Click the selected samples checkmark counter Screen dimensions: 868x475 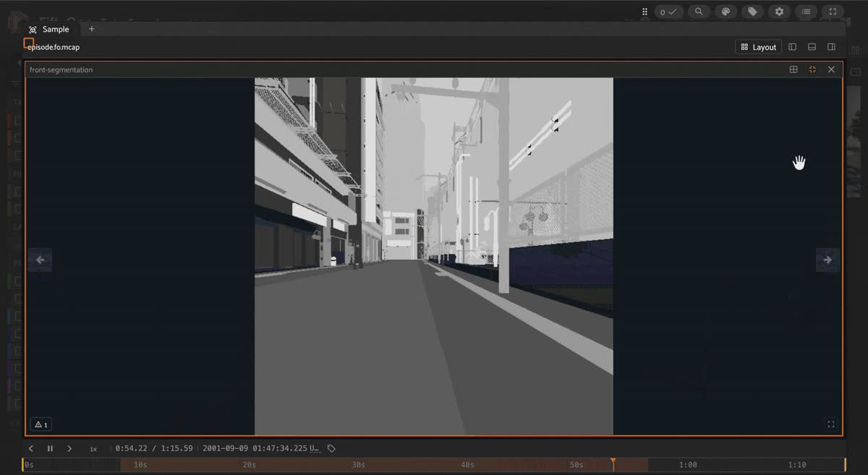pyautogui.click(x=668, y=12)
